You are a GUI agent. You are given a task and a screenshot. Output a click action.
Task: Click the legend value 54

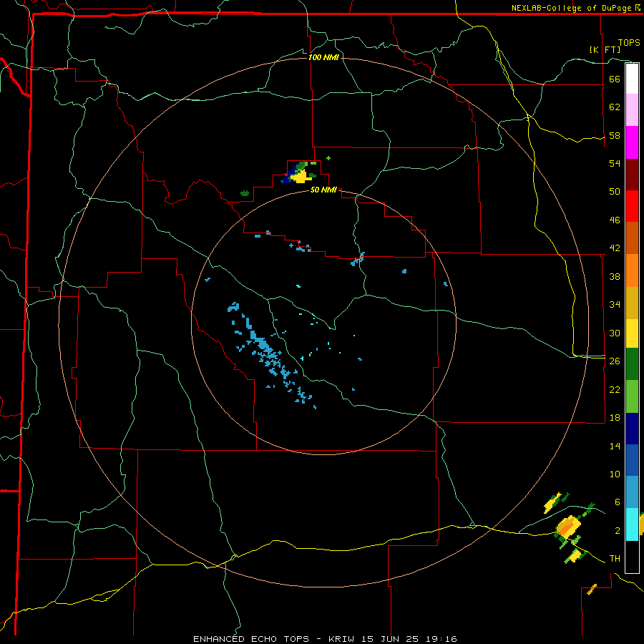615,163
